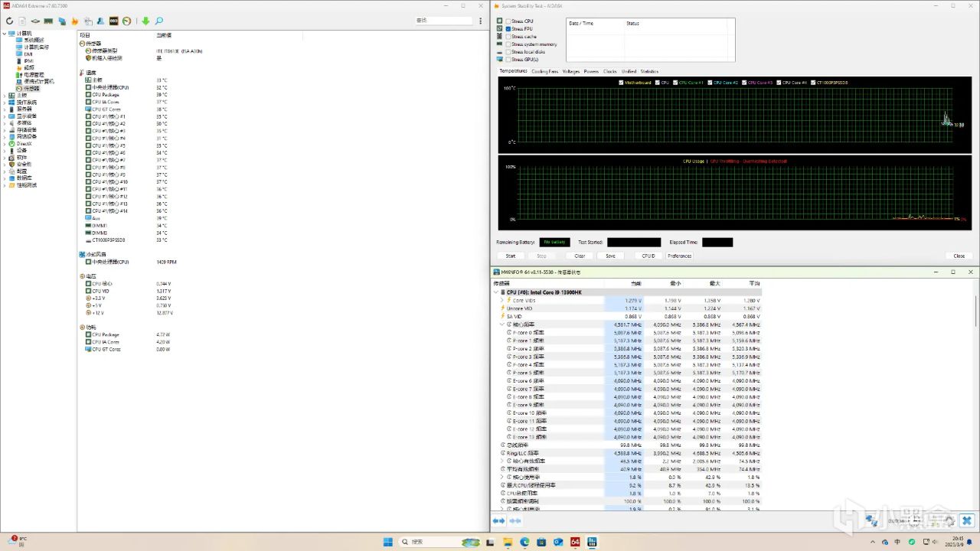Open the AIDA64 taskbar icon
Image resolution: width=980 pixels, height=551 pixels.
[576, 542]
